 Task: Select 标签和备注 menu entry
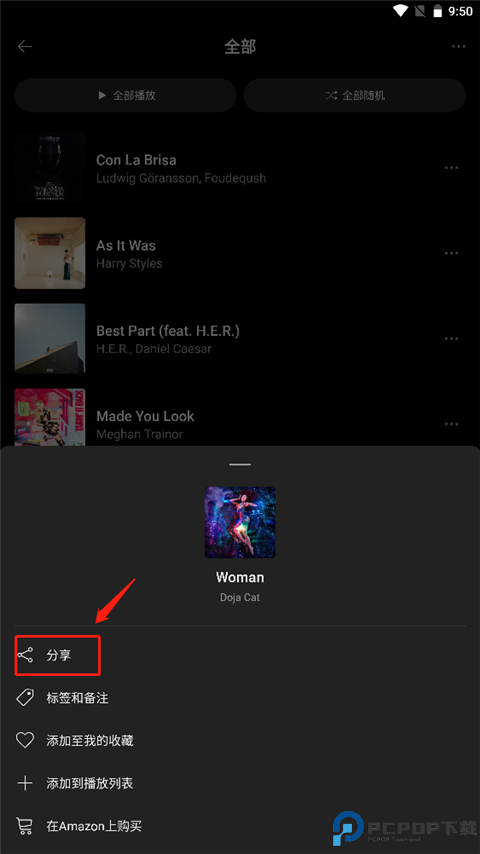click(x=240, y=698)
